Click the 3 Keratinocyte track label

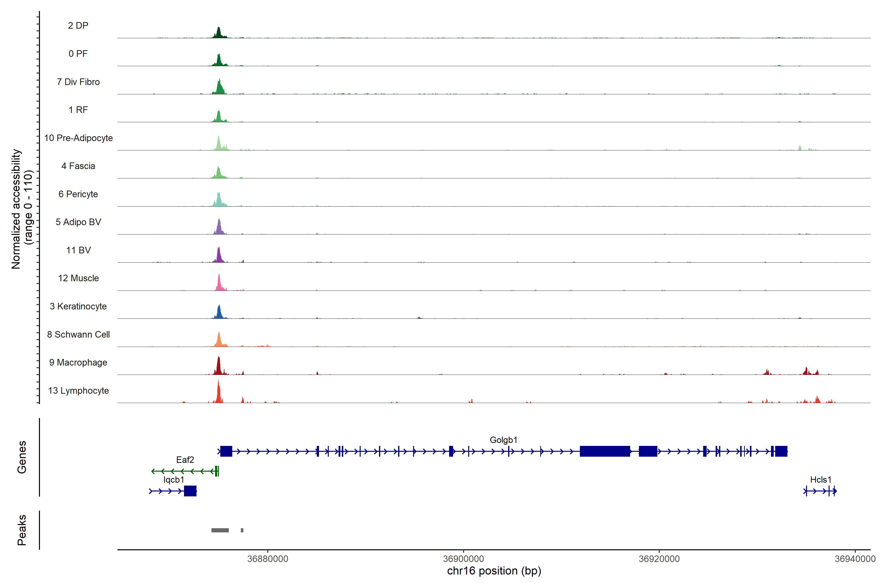[78, 306]
